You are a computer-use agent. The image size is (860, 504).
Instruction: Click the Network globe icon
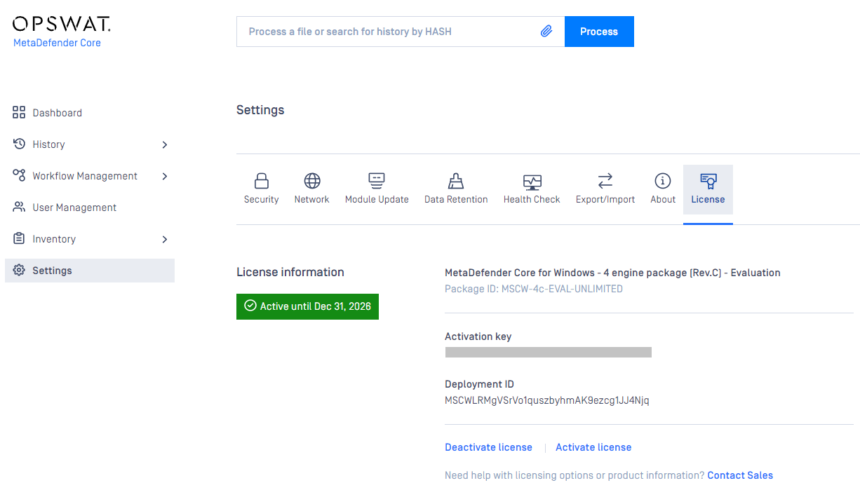point(312,181)
